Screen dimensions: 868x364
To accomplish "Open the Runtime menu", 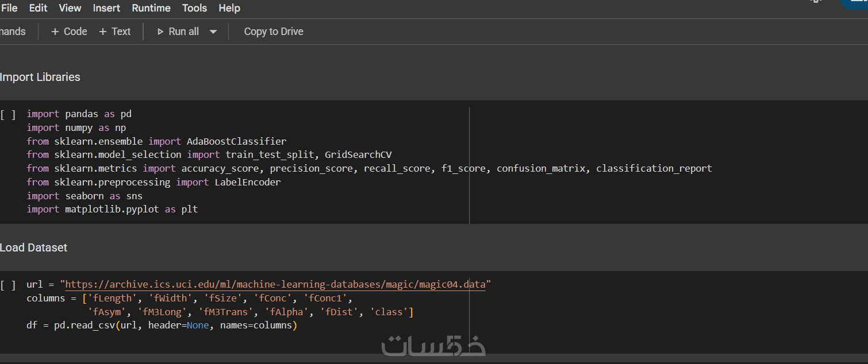I will click(x=151, y=8).
